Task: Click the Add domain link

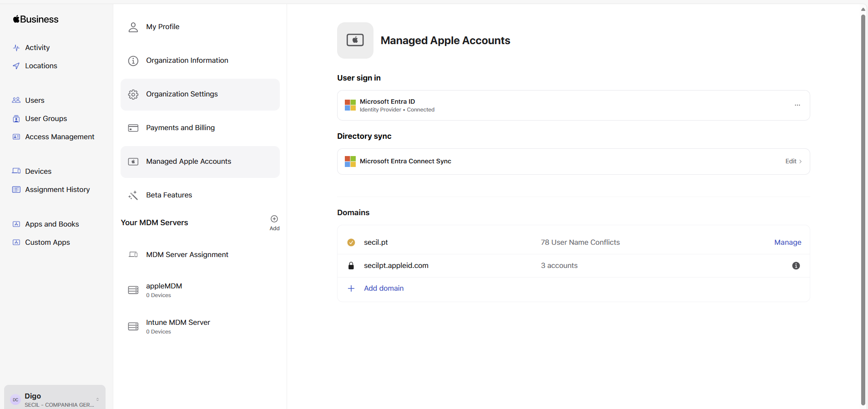Action: (384, 288)
